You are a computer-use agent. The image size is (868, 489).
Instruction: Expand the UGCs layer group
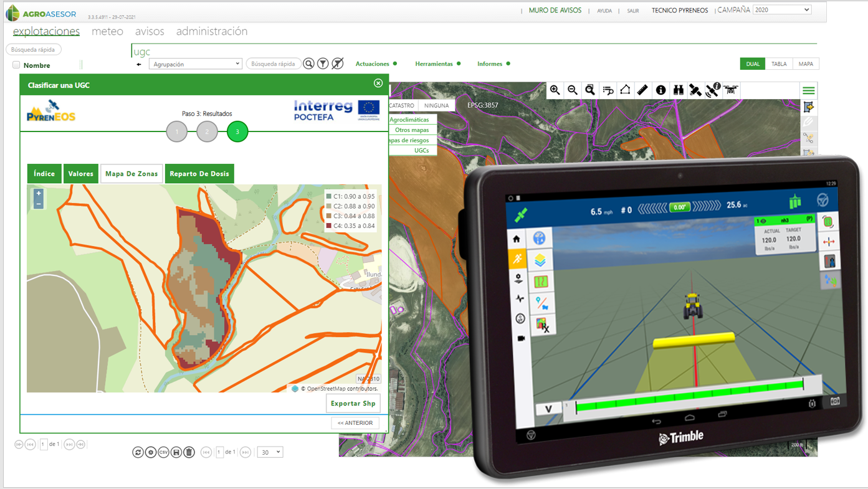(412, 150)
